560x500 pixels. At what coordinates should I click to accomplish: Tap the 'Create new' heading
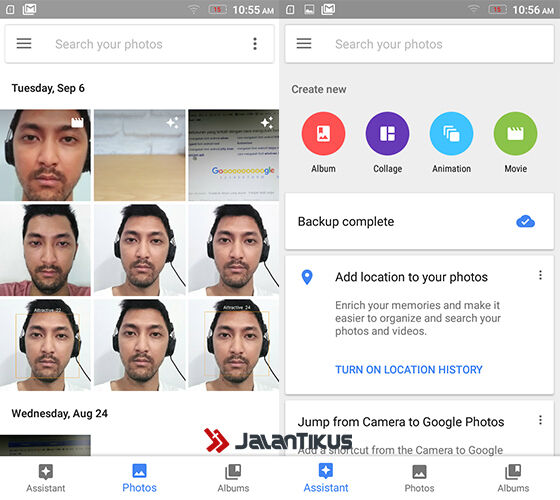click(x=319, y=89)
